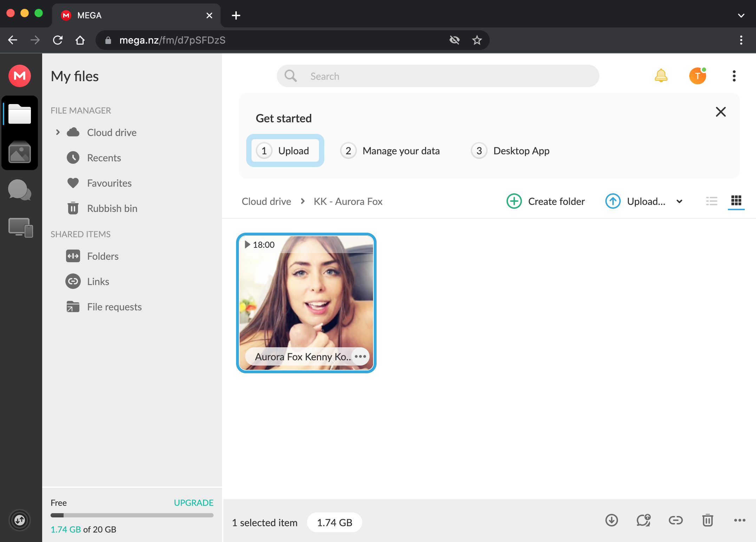Open the transfers icon at bottom left
Image resolution: width=756 pixels, height=542 pixels.
click(20, 520)
